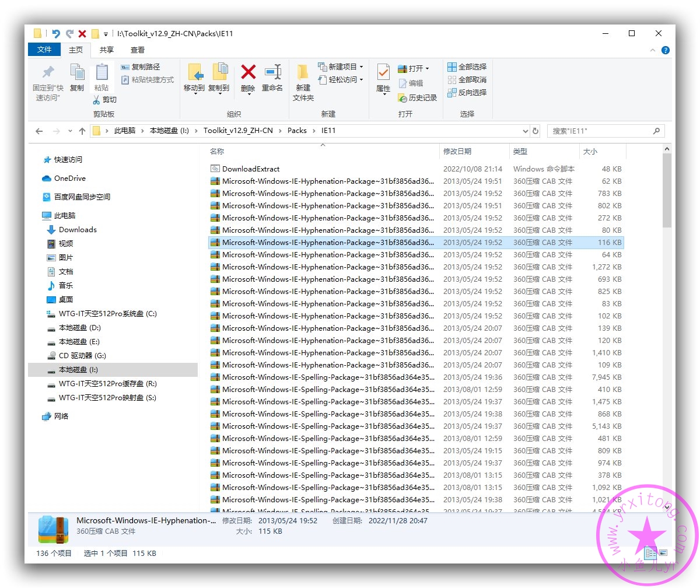Open 视频 (Videos) in the navigation pane
Viewport: 700px width, 588px height.
[60, 244]
